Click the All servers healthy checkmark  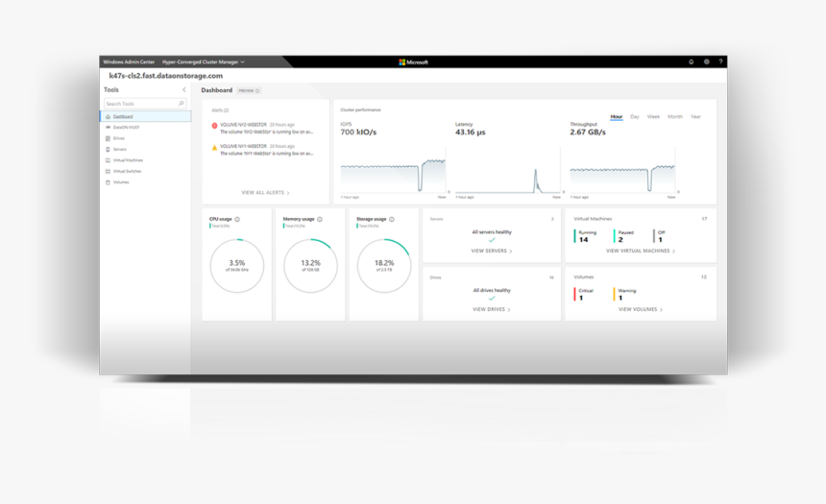(492, 240)
